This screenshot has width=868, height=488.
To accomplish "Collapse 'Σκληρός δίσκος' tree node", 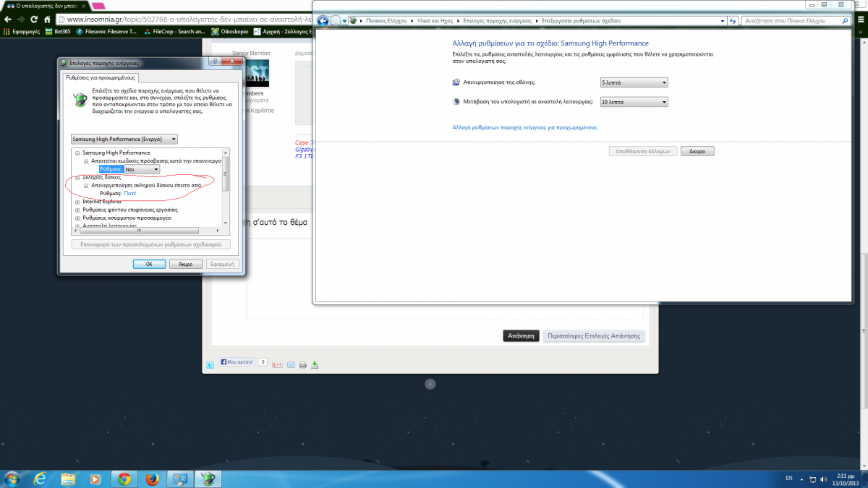I will 77,177.
